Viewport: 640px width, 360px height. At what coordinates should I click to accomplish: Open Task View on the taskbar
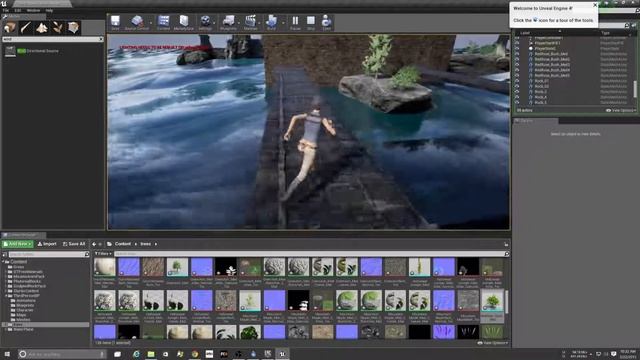(x=118, y=354)
